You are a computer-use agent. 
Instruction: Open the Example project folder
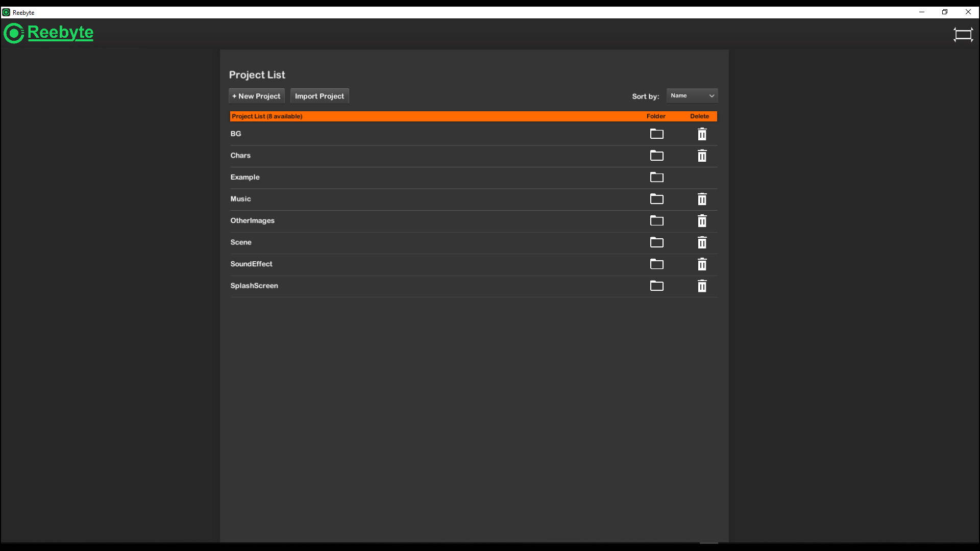tap(656, 177)
